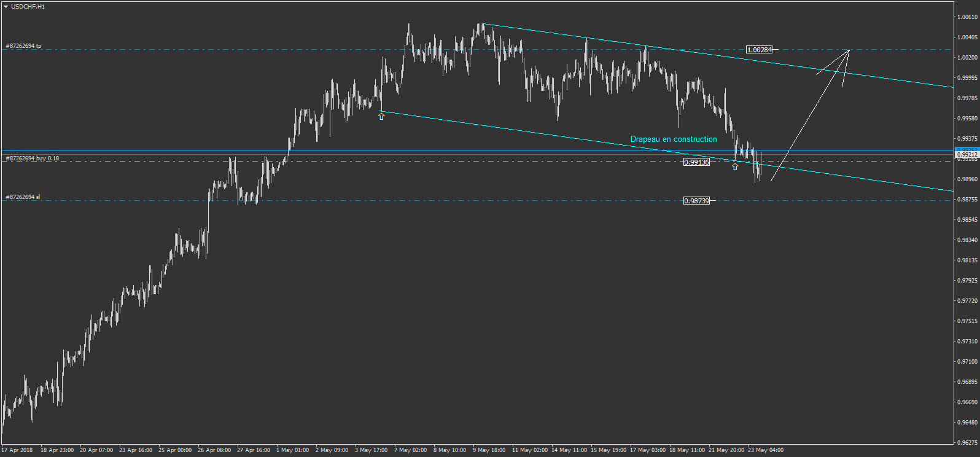Select the 0.99136 price label
The image size is (980, 457).
pos(696,162)
